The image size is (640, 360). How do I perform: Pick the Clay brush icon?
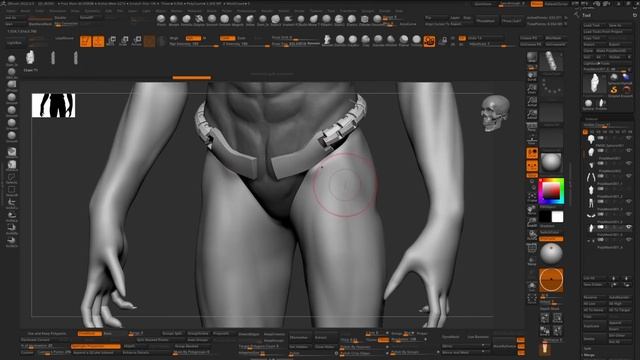click(x=366, y=40)
